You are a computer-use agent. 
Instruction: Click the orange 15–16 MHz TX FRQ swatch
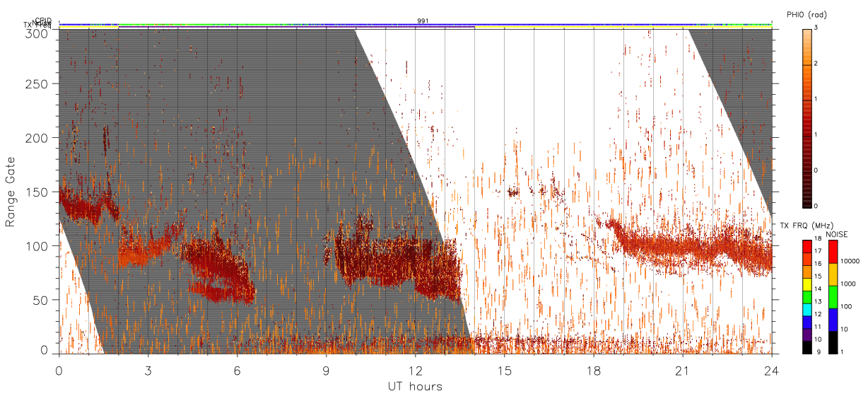(807, 272)
